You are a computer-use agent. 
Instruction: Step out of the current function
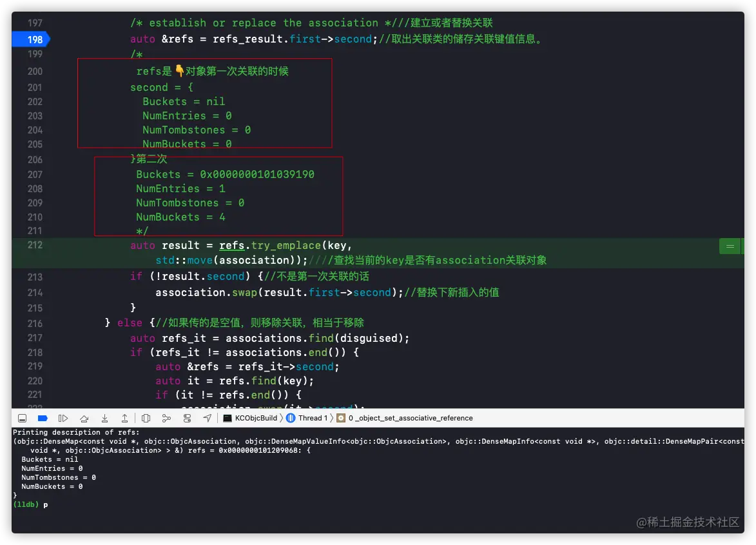(x=124, y=418)
